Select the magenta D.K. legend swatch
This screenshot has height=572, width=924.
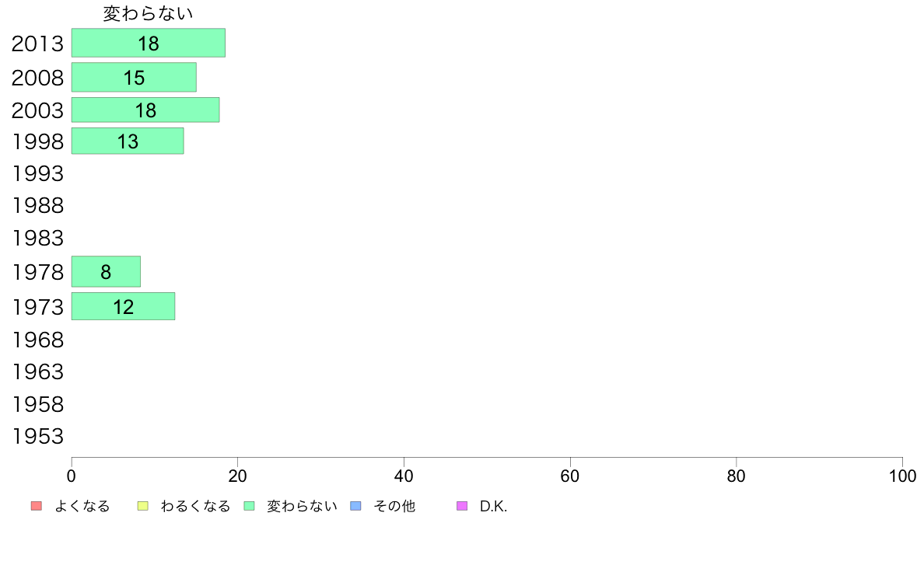click(x=462, y=507)
